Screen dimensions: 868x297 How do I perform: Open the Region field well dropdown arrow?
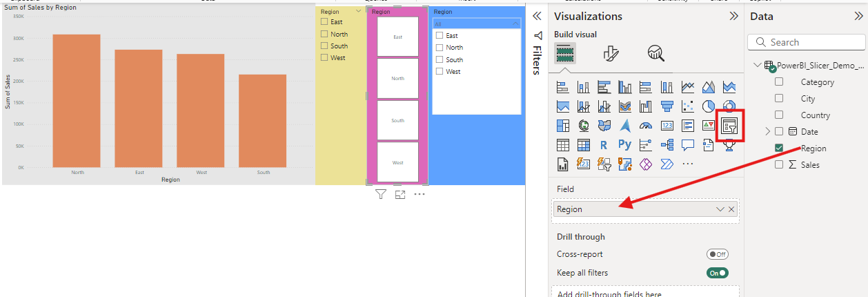click(x=720, y=209)
